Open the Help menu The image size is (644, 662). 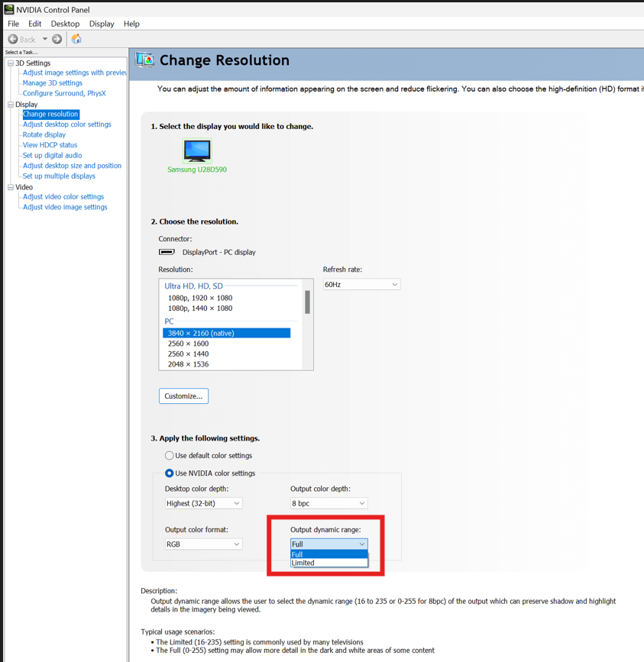click(x=131, y=24)
